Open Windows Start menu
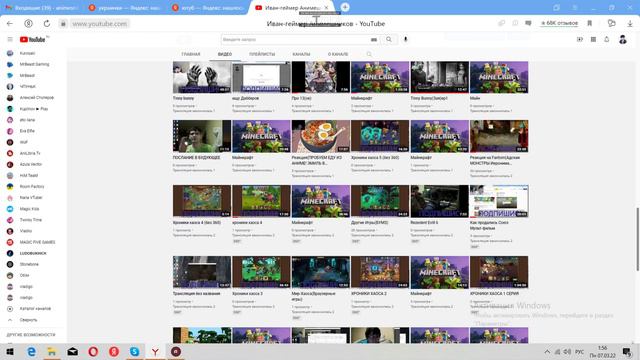This screenshot has height=360, width=640. tap(10, 351)
